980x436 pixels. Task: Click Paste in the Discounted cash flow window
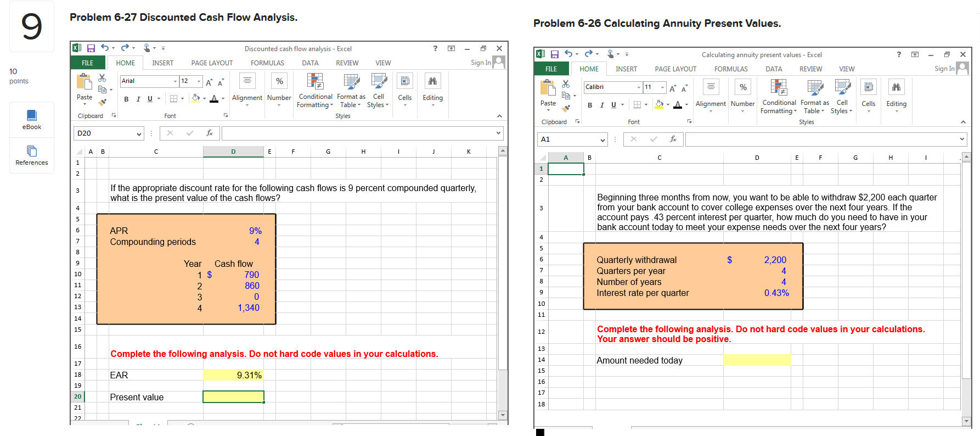85,90
